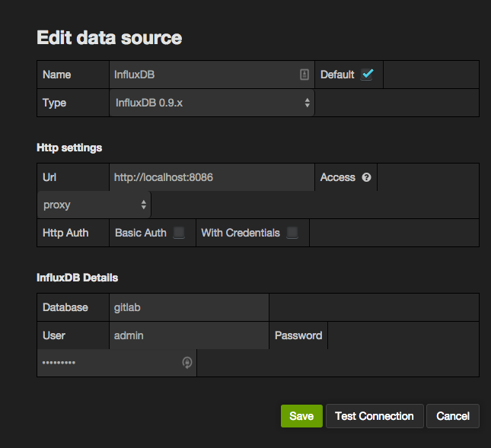Click the key icon in the password field
Screen dimensions: 491x448
tap(187, 363)
